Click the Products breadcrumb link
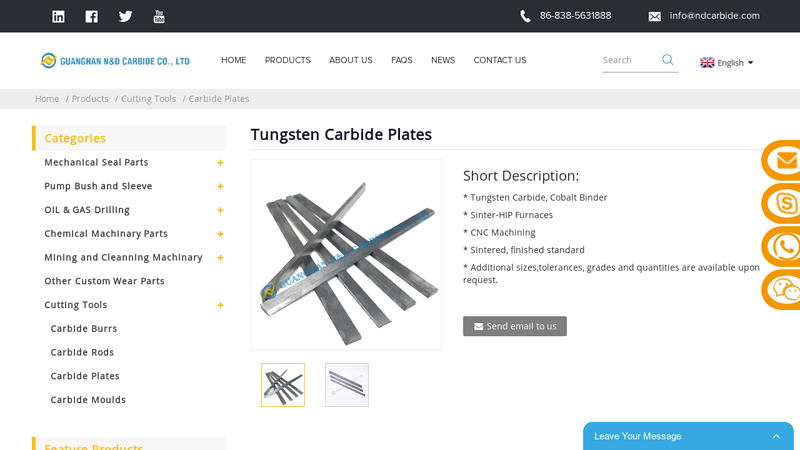800x450 pixels. [x=90, y=98]
